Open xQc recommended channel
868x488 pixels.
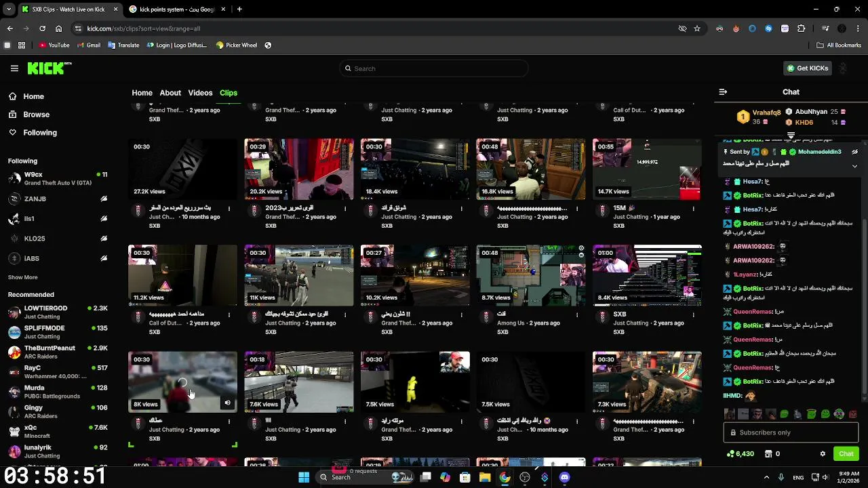tap(58, 432)
